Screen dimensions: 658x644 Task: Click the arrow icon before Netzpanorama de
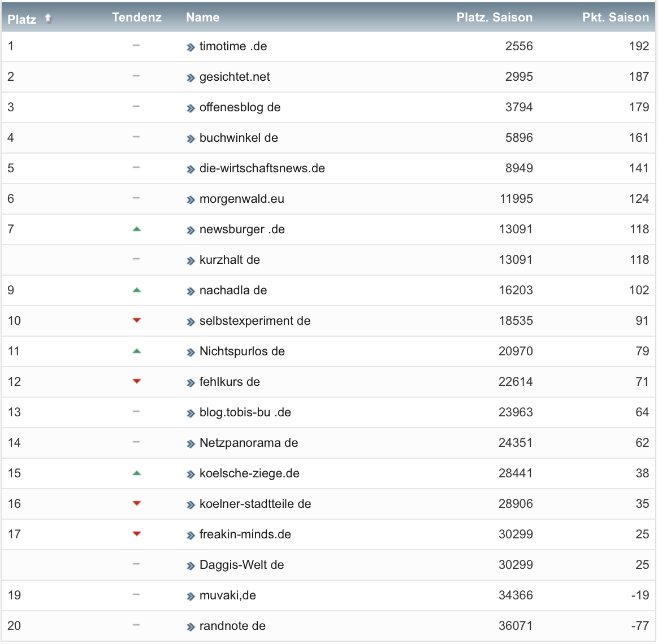click(x=191, y=444)
